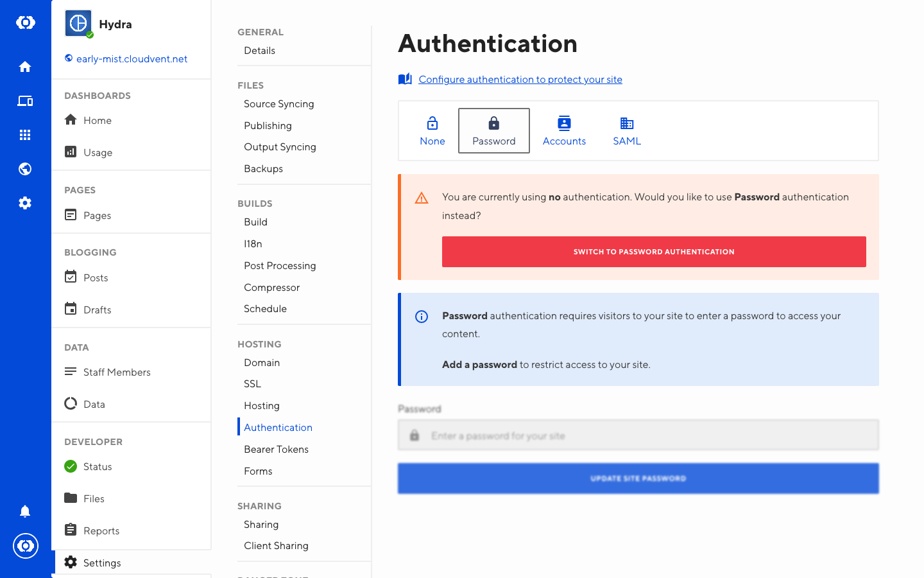The image size is (924, 578).
Task: Open the devices icon in blue rail
Action: pyautogui.click(x=25, y=101)
